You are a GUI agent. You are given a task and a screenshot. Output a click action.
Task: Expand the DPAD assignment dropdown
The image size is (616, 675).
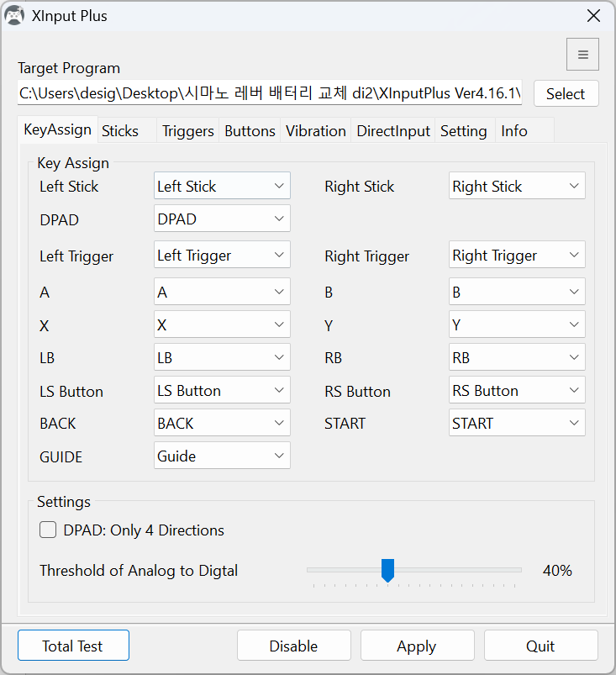coord(222,219)
